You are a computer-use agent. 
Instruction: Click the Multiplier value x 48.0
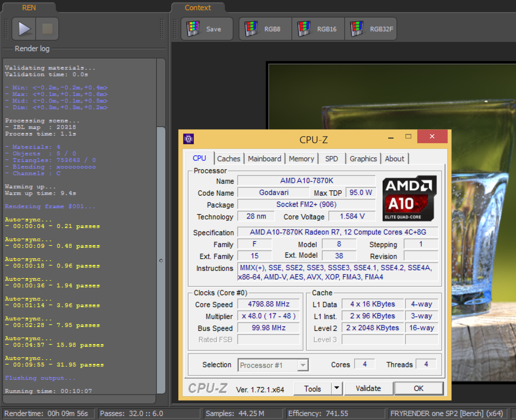pos(269,316)
